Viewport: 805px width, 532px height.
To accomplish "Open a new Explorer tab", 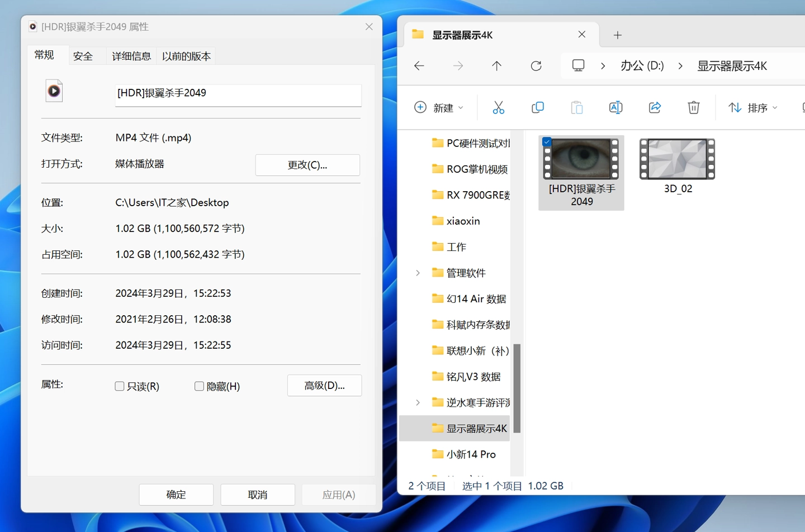I will click(x=617, y=35).
